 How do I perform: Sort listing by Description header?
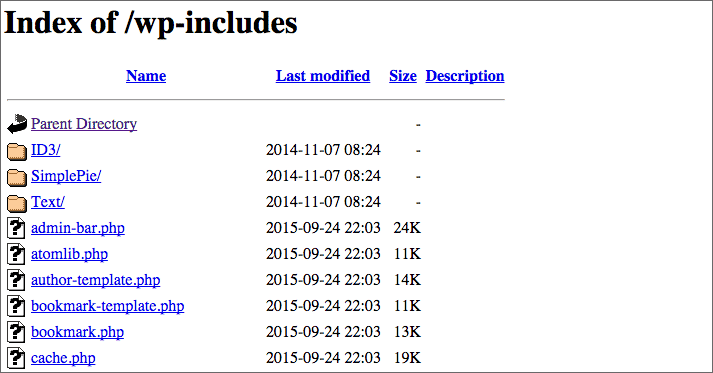point(465,76)
